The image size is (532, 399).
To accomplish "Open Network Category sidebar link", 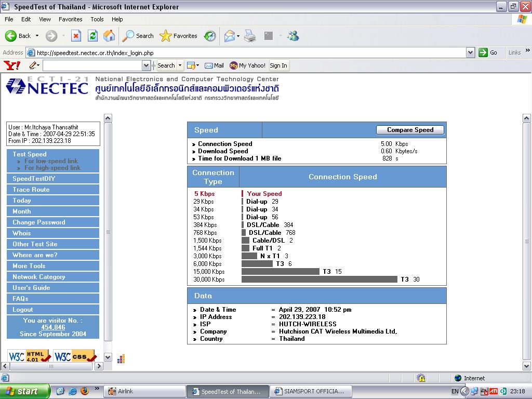I will [53, 276].
